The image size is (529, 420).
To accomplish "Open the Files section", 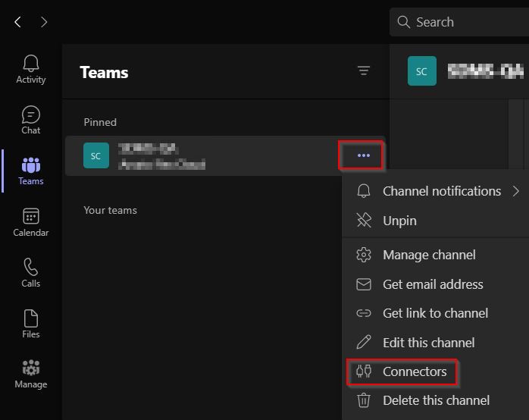I will (31, 324).
